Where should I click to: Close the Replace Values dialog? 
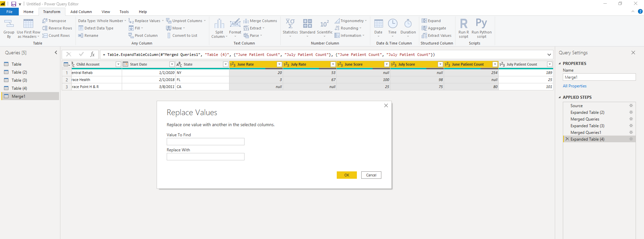(x=386, y=105)
